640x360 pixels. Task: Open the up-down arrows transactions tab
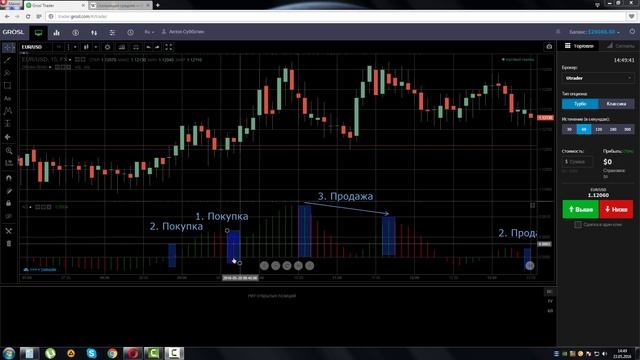[x=94, y=32]
